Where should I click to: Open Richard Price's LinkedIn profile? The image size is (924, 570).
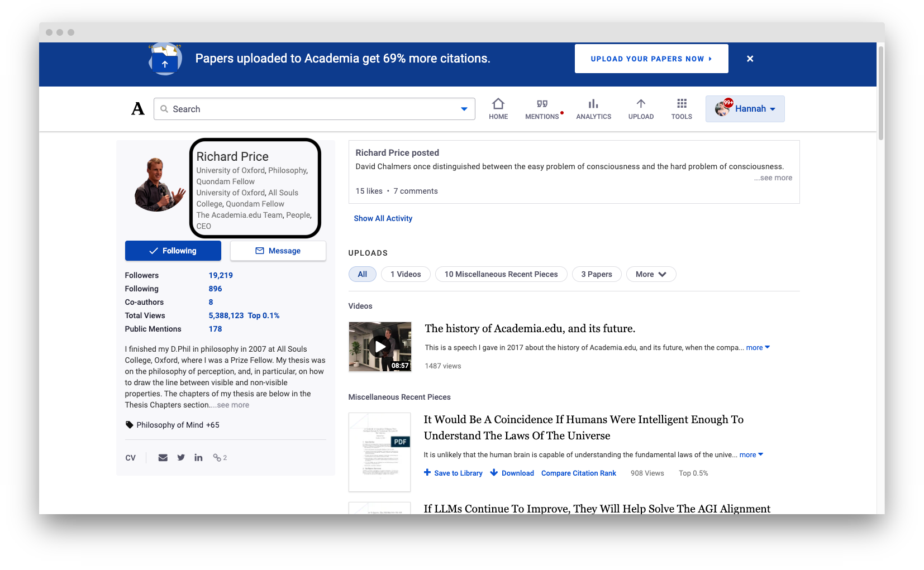pos(198,457)
